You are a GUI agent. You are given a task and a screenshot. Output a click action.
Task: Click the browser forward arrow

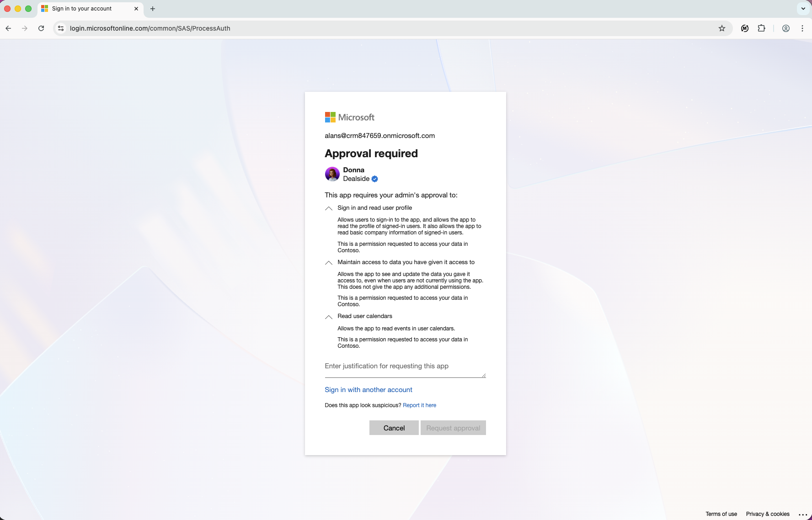pos(25,28)
